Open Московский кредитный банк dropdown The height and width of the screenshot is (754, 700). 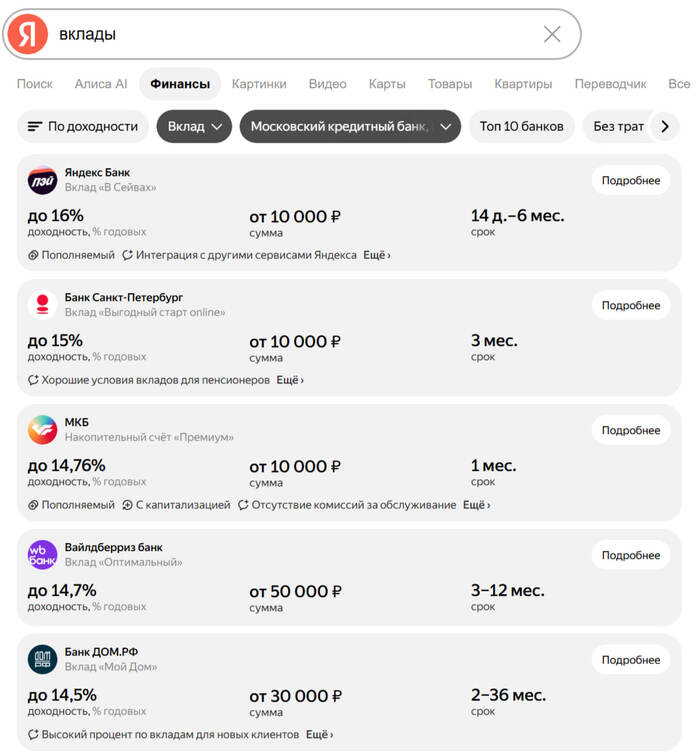click(x=350, y=126)
